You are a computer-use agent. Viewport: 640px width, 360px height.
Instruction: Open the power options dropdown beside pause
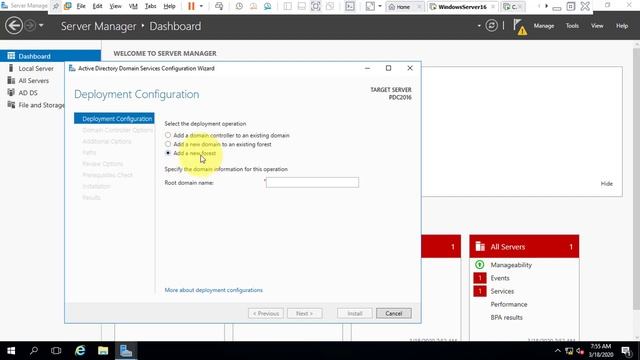[x=201, y=6]
